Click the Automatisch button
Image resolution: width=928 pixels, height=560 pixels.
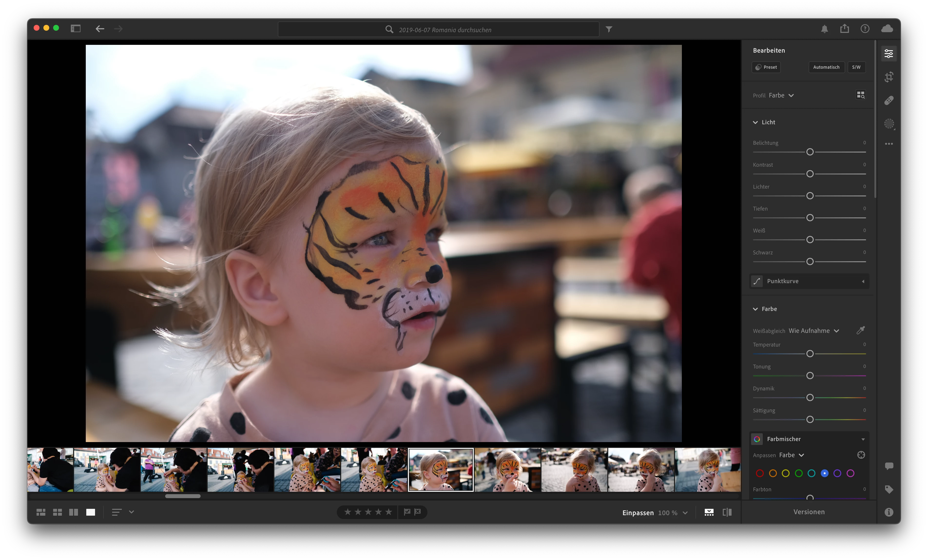click(x=826, y=67)
